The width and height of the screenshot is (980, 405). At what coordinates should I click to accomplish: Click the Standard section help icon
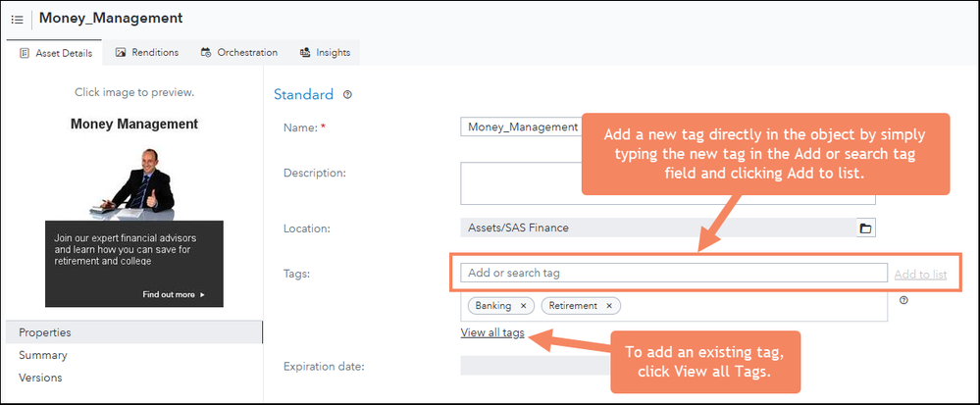click(348, 95)
